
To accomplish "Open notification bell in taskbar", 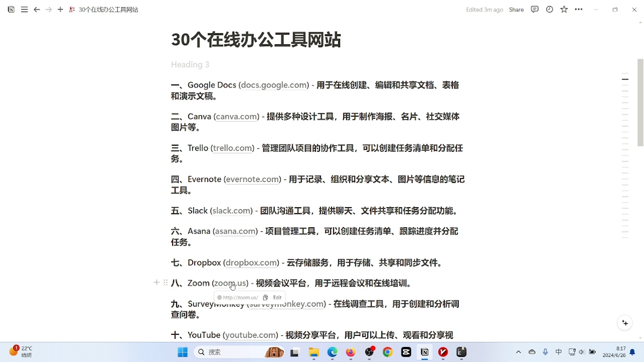I will [x=633, y=352].
